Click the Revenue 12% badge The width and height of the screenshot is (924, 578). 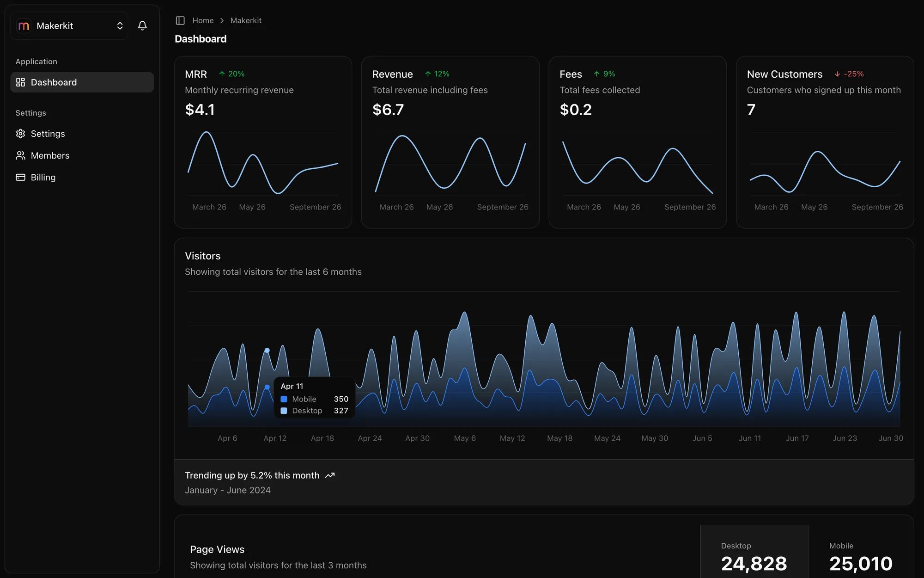tap(437, 74)
